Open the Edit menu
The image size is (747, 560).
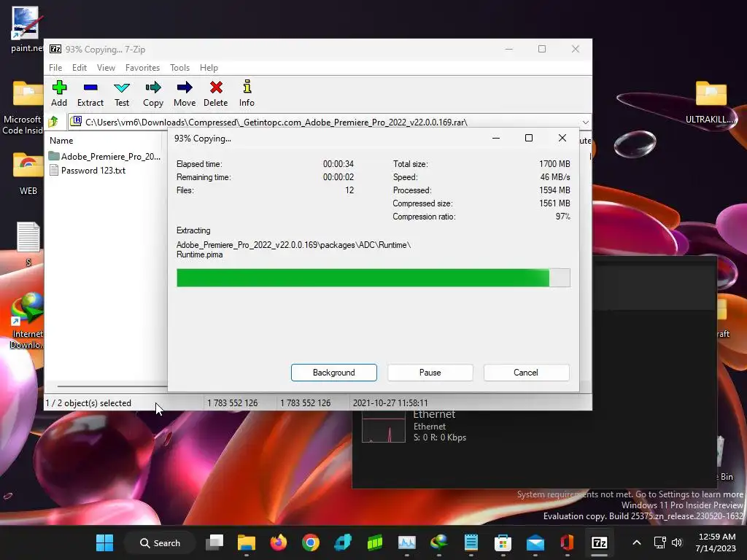[79, 68]
